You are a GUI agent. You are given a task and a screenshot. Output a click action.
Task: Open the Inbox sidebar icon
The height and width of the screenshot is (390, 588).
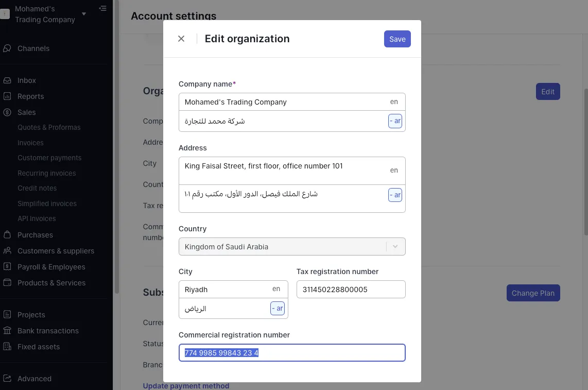(x=7, y=80)
